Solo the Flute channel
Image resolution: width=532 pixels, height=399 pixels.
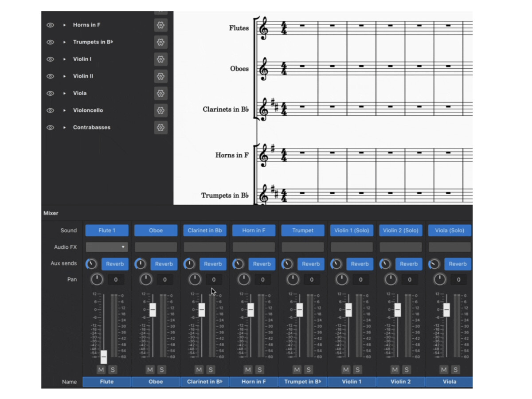(x=113, y=370)
